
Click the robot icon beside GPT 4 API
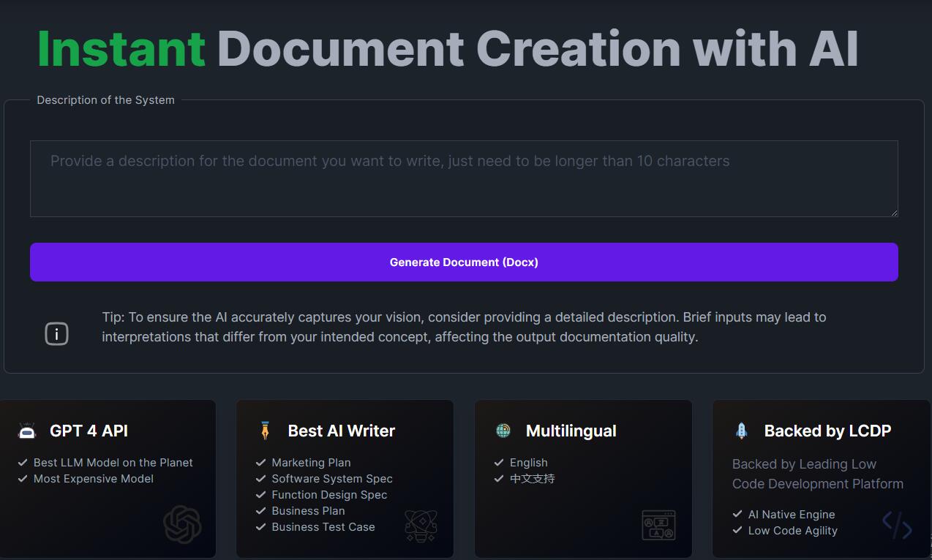tap(27, 431)
